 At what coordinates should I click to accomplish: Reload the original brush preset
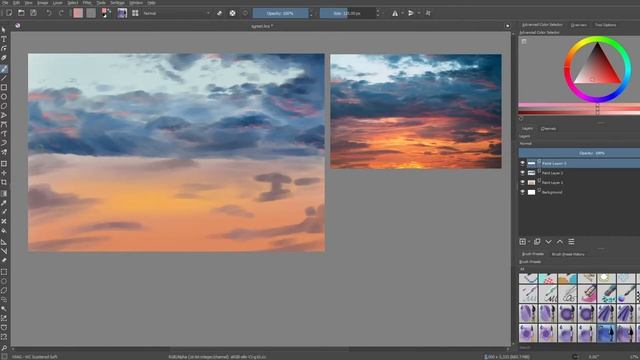click(x=245, y=13)
